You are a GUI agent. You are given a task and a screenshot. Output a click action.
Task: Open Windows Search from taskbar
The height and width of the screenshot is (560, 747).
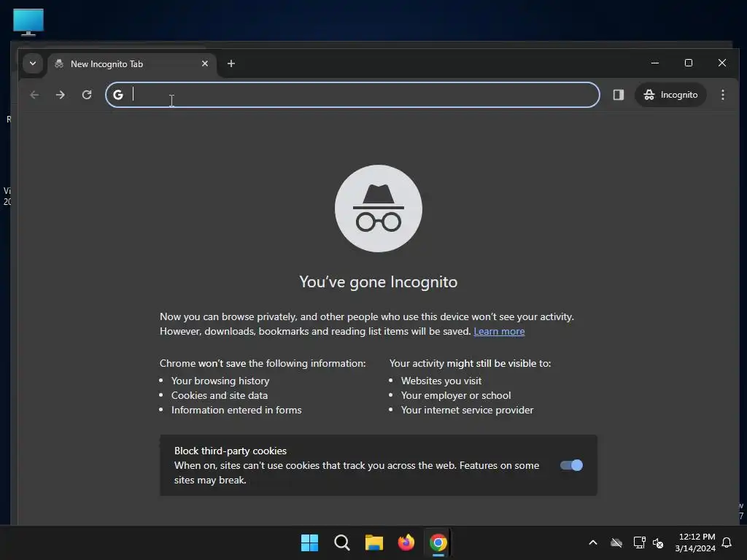(341, 542)
